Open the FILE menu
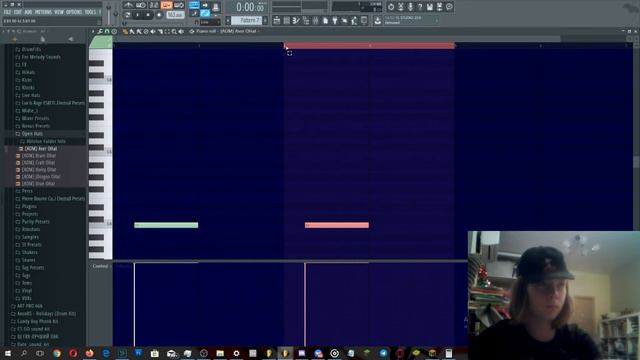640x360 pixels. (7, 12)
